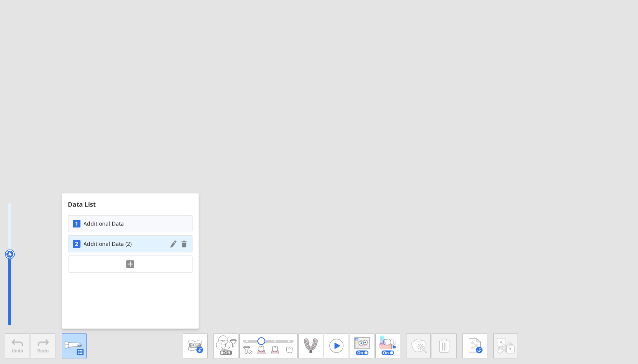Click the Undo button
This screenshot has width=638, height=364.
[x=17, y=346]
